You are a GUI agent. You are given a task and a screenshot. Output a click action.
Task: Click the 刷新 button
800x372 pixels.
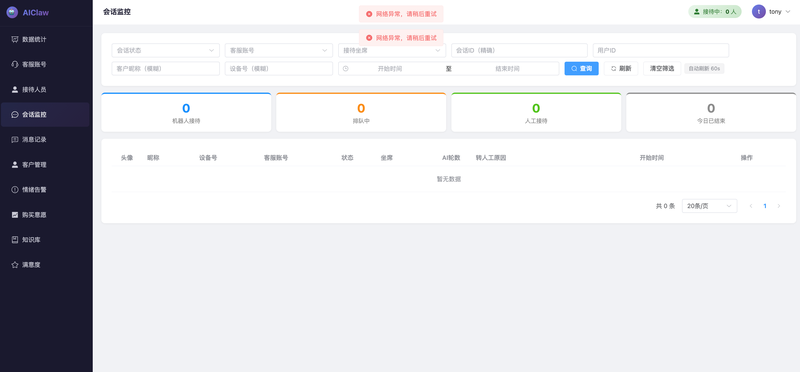pyautogui.click(x=621, y=68)
